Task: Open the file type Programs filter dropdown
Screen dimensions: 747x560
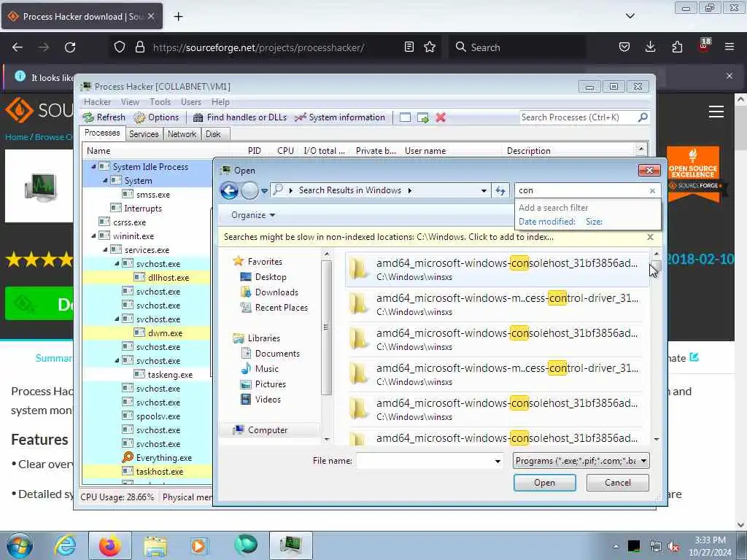Action: click(x=643, y=461)
